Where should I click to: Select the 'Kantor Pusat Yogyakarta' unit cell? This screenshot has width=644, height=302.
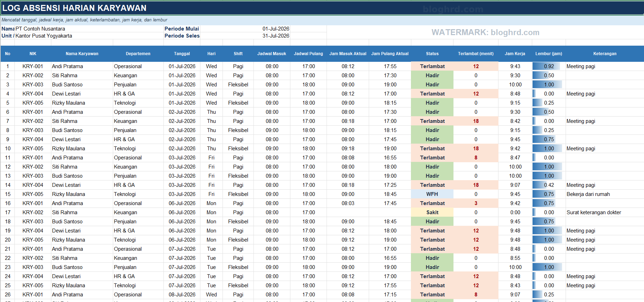[89, 36]
